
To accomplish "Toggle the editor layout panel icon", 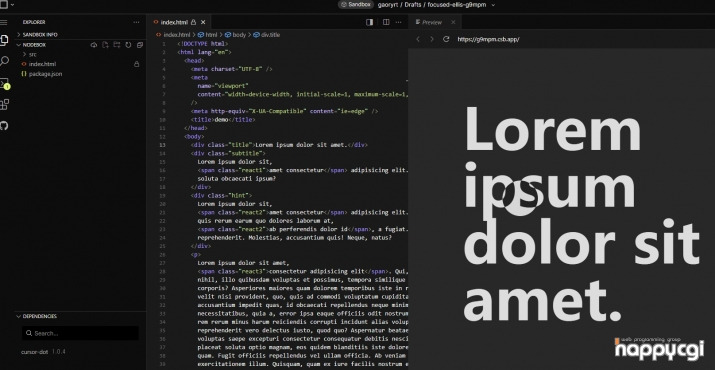I will click(370, 22).
